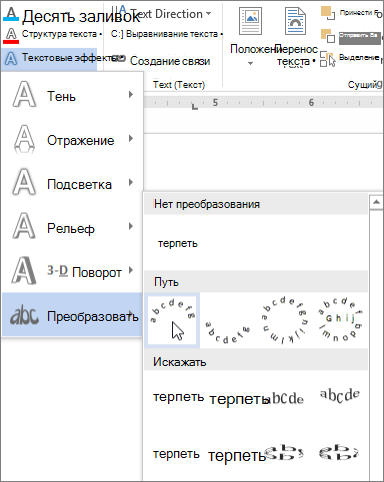Click the 'Выделение' label

359,57
